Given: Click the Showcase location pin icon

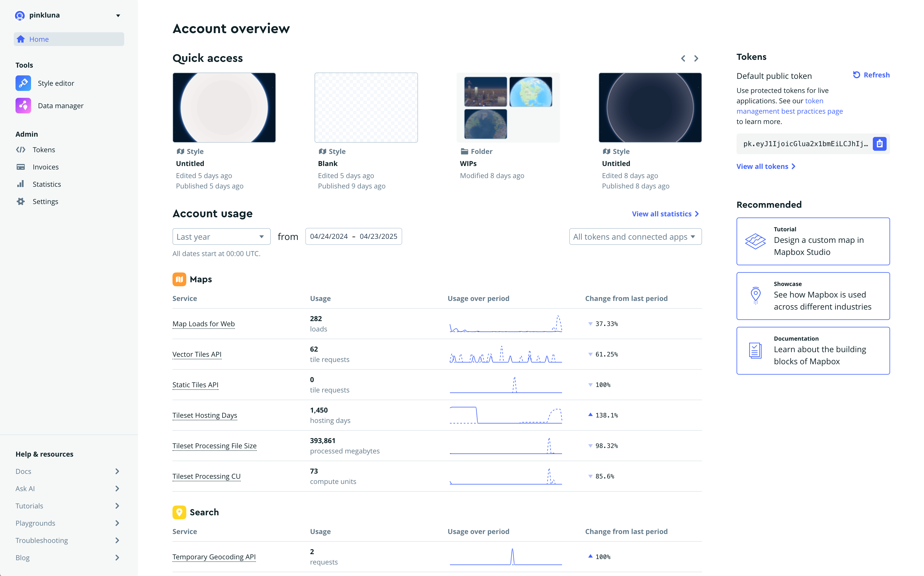Looking at the screenshot, I should [x=756, y=295].
